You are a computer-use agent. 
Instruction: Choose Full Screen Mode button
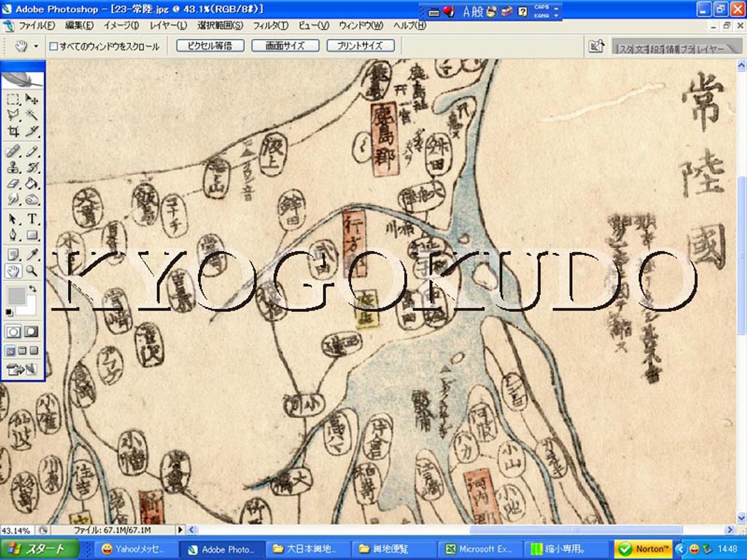coord(34,351)
